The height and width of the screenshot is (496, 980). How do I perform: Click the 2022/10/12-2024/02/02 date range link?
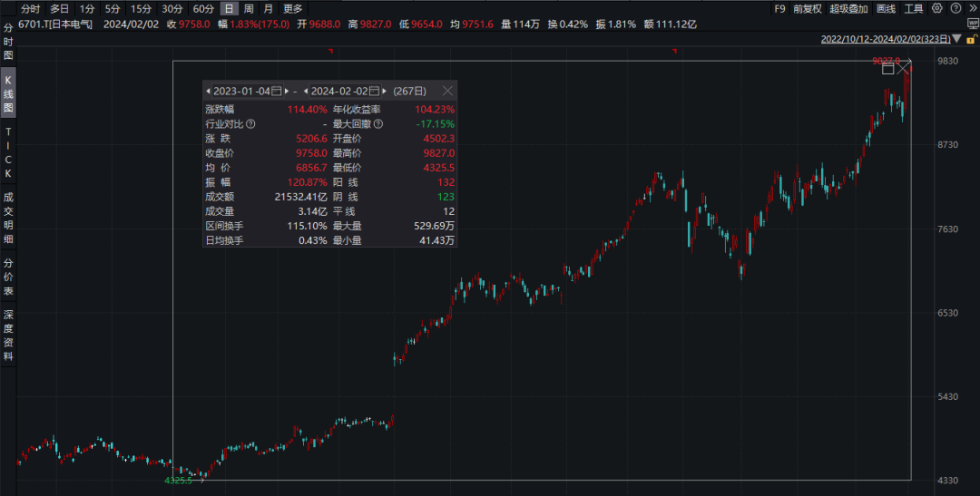point(885,40)
